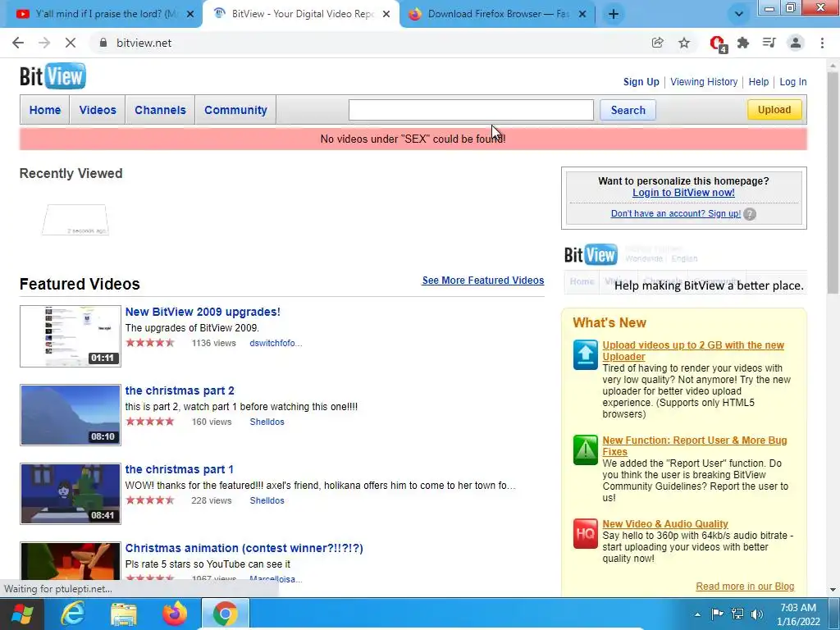
Task: Bookmark this page with star icon
Action: 684,43
